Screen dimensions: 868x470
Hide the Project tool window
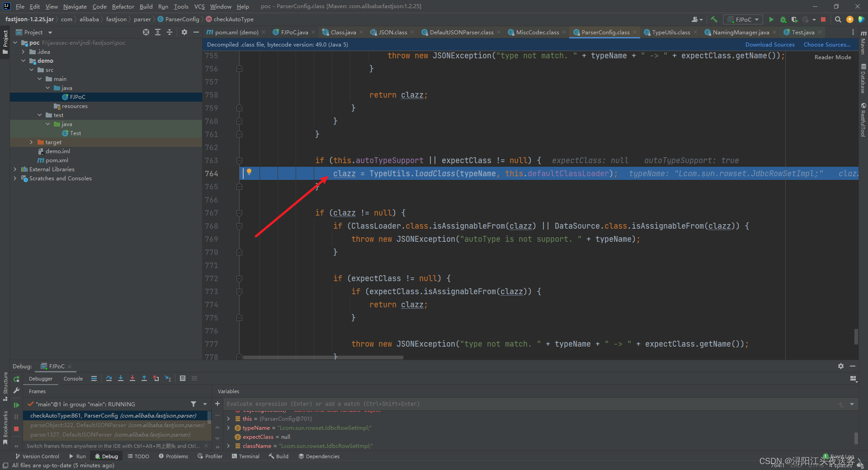pos(196,32)
